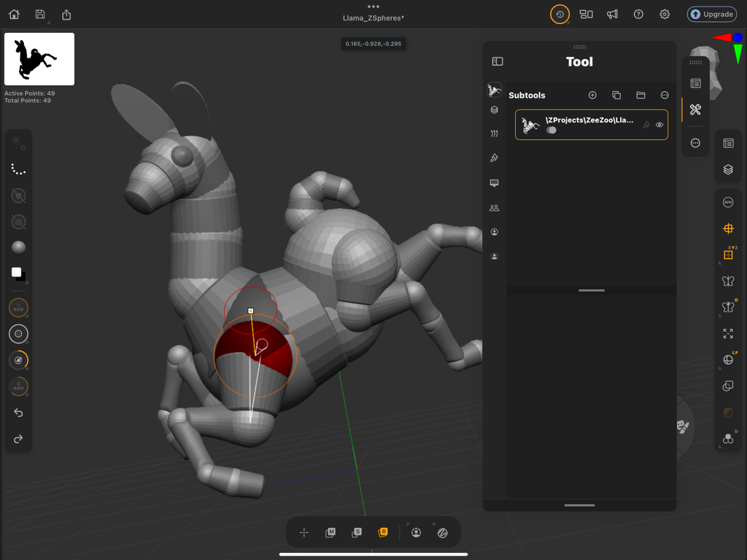The width and height of the screenshot is (747, 560).
Task: Collapse the Tool panel sidebar
Action: [x=497, y=61]
